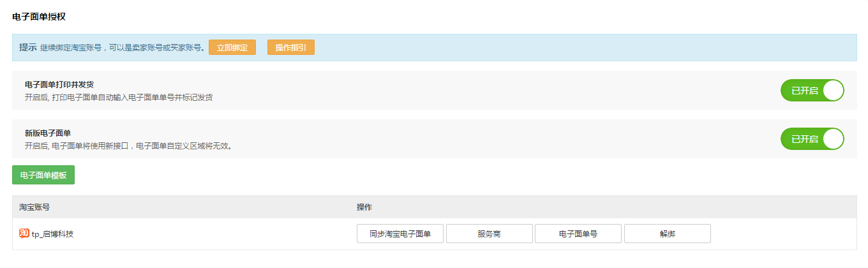Click 同步淘宝电子面单 for tp_启博科技
The image size is (868, 268).
point(400,234)
